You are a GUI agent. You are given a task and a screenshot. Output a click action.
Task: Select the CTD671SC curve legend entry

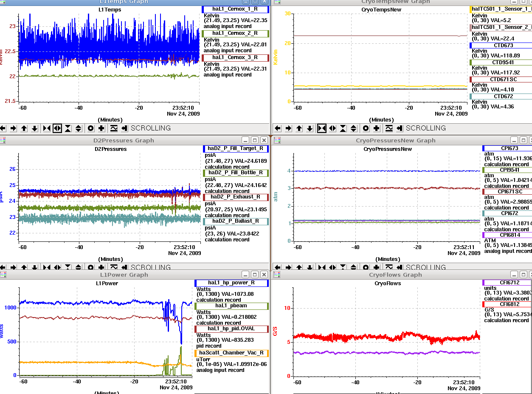(x=501, y=79)
